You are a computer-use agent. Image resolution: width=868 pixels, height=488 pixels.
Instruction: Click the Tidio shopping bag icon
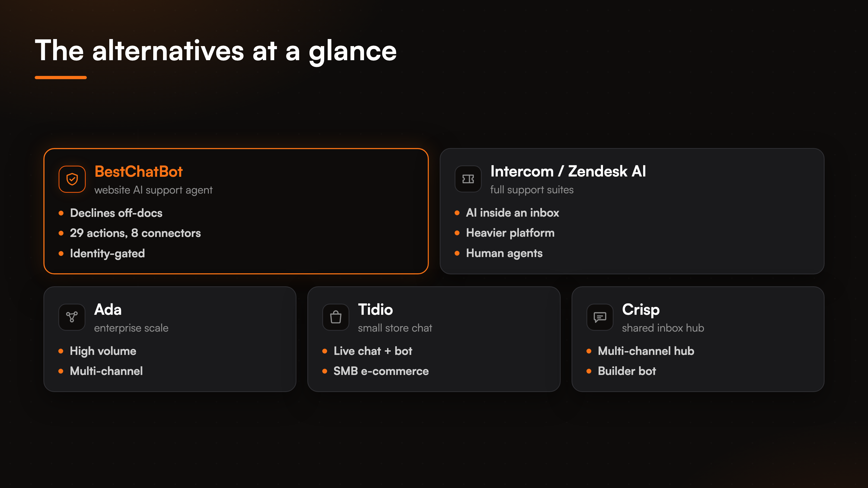[x=336, y=317]
